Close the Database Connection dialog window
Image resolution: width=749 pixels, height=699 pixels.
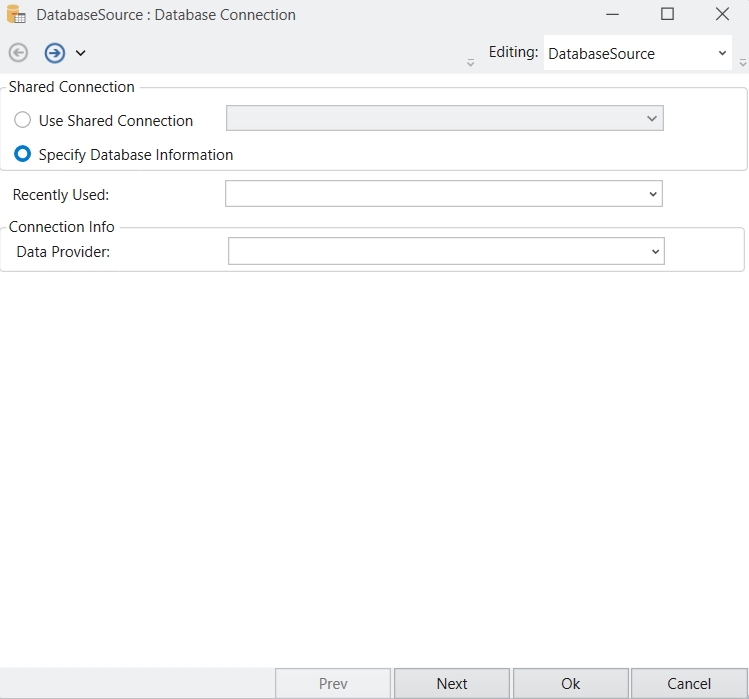tap(722, 14)
